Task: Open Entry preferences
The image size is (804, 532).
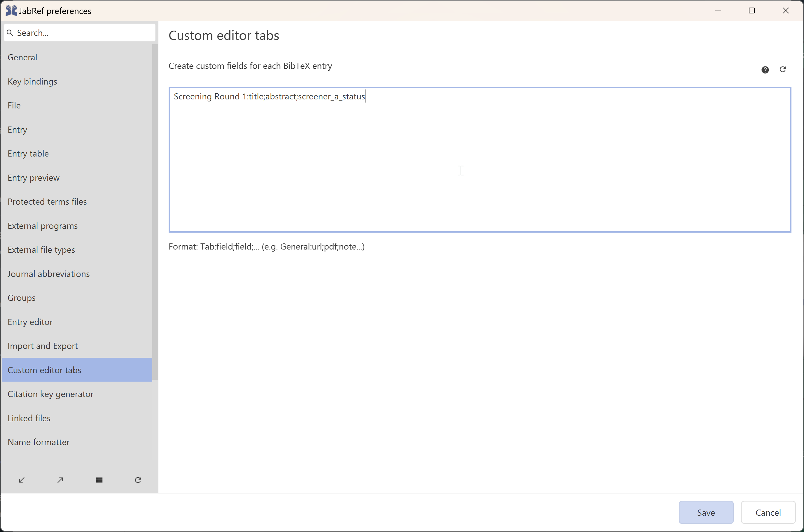Action: pyautogui.click(x=77, y=130)
